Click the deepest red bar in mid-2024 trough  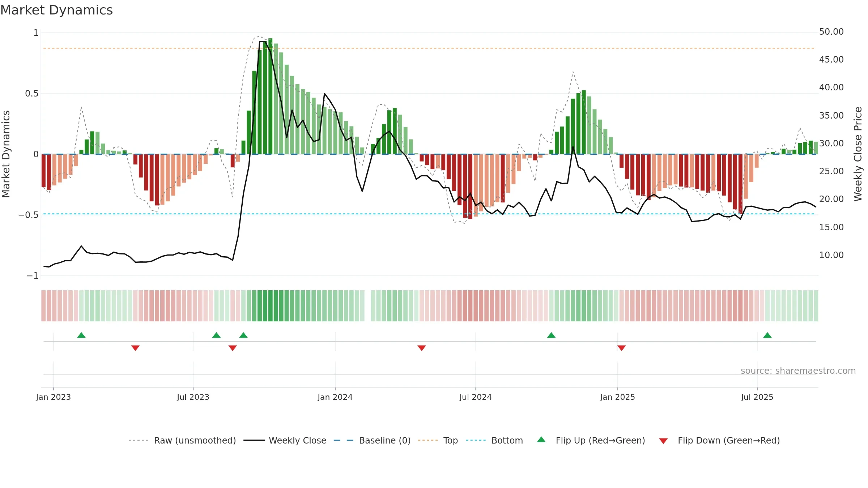(x=470, y=187)
